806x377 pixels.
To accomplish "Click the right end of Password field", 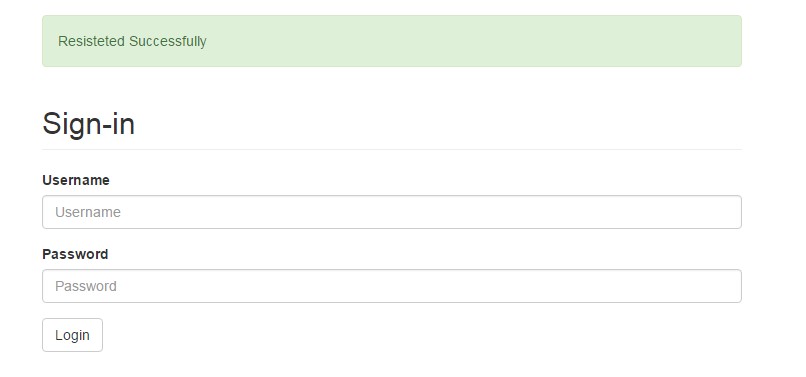I will pyautogui.click(x=720, y=286).
